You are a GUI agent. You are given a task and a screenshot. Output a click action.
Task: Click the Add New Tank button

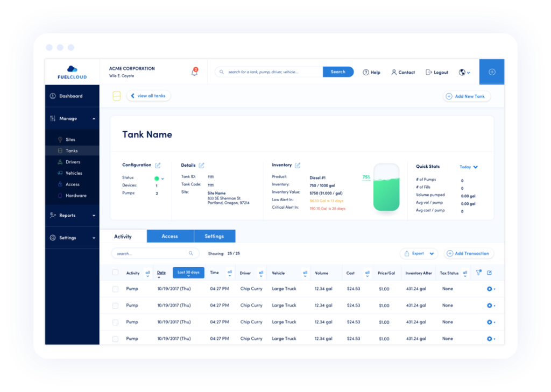(466, 96)
